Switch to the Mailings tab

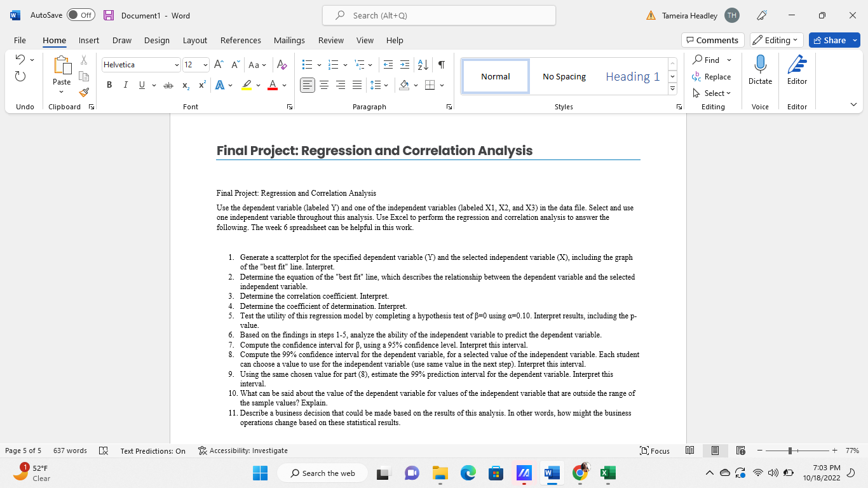[x=289, y=40]
